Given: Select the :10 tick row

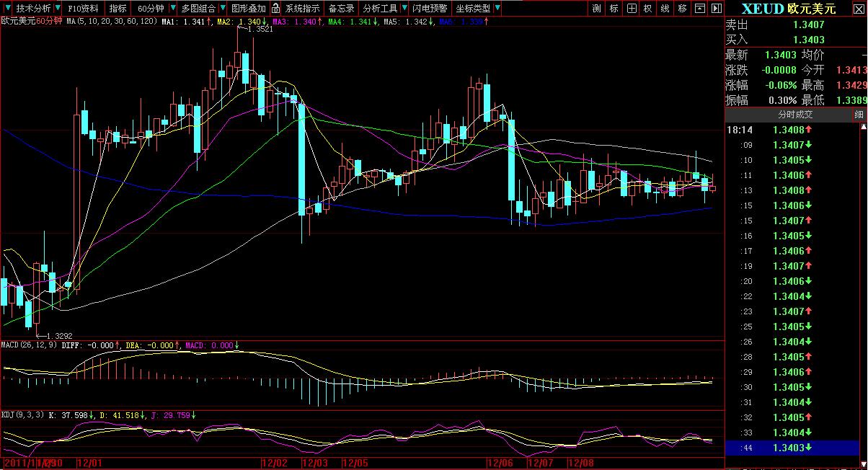Looking at the screenshot, I should point(792,160).
